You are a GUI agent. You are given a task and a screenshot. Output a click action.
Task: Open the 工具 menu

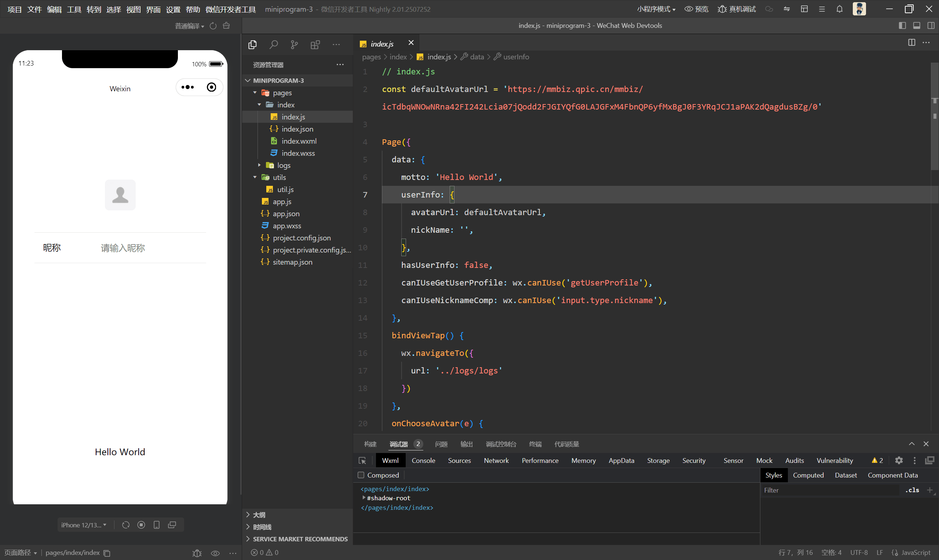coord(74,9)
